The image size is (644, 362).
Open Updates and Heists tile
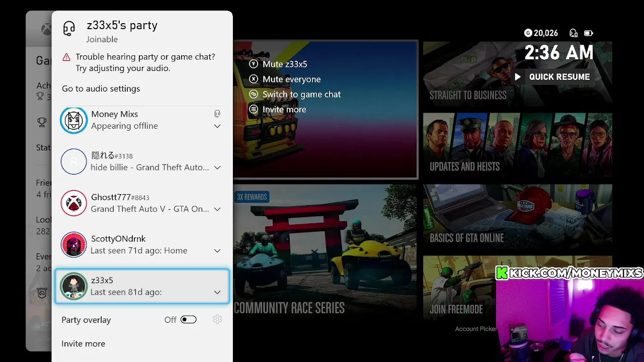click(517, 145)
